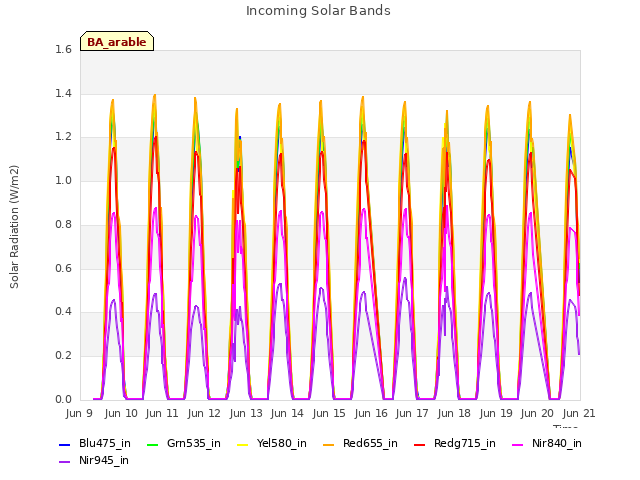Click the green Grn535_in legend swatch
Screen dimensions: 640x480
[x=152, y=444]
